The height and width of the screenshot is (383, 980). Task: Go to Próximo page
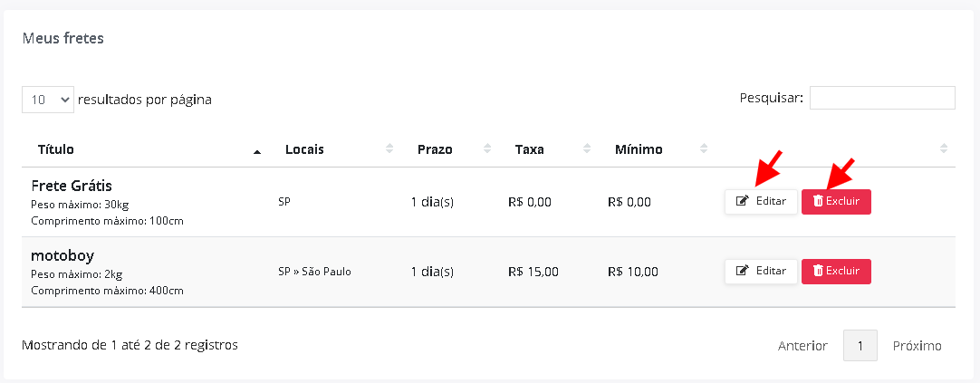click(917, 346)
